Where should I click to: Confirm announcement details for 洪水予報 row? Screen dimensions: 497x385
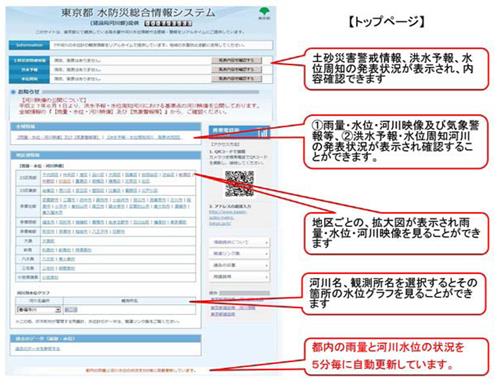pos(237,69)
